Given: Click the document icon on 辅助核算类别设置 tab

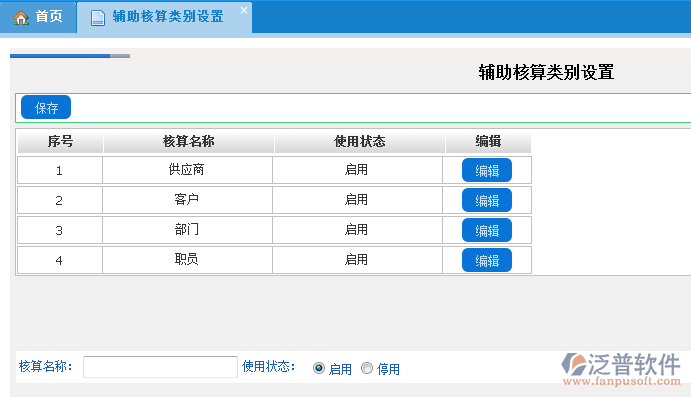Looking at the screenshot, I should pyautogui.click(x=97, y=18).
